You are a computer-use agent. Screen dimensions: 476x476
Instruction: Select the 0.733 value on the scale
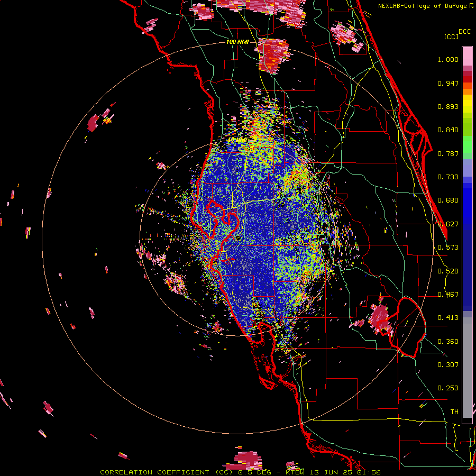(x=448, y=177)
